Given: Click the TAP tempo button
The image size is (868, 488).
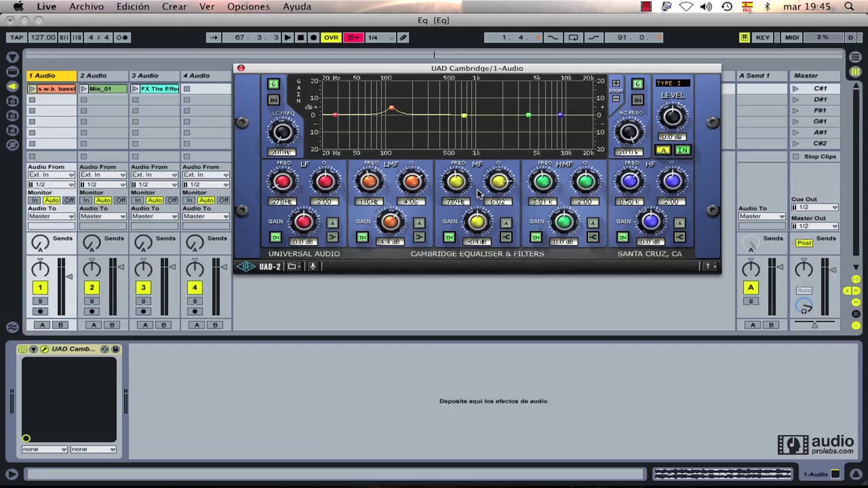Looking at the screenshot, I should (x=16, y=38).
